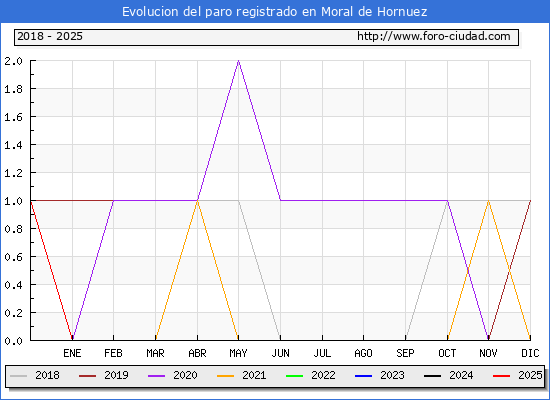Select the '2021' legend label
550x400 pixels.
[x=254, y=375]
